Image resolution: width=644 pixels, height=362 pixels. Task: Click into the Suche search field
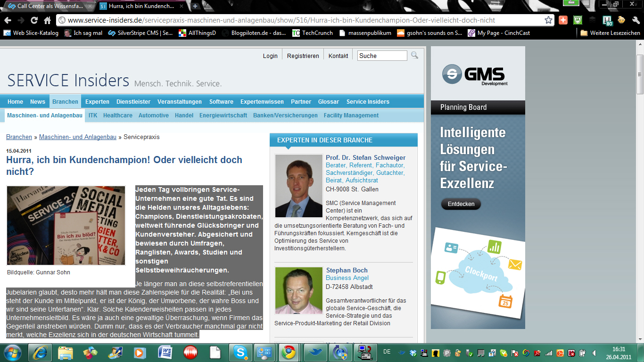coord(382,56)
